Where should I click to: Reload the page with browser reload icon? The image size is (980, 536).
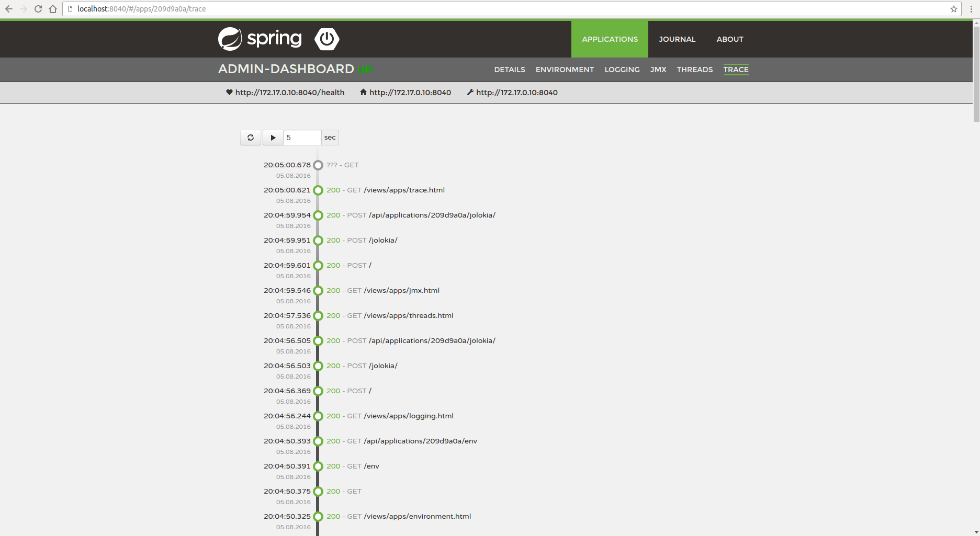[x=38, y=9]
